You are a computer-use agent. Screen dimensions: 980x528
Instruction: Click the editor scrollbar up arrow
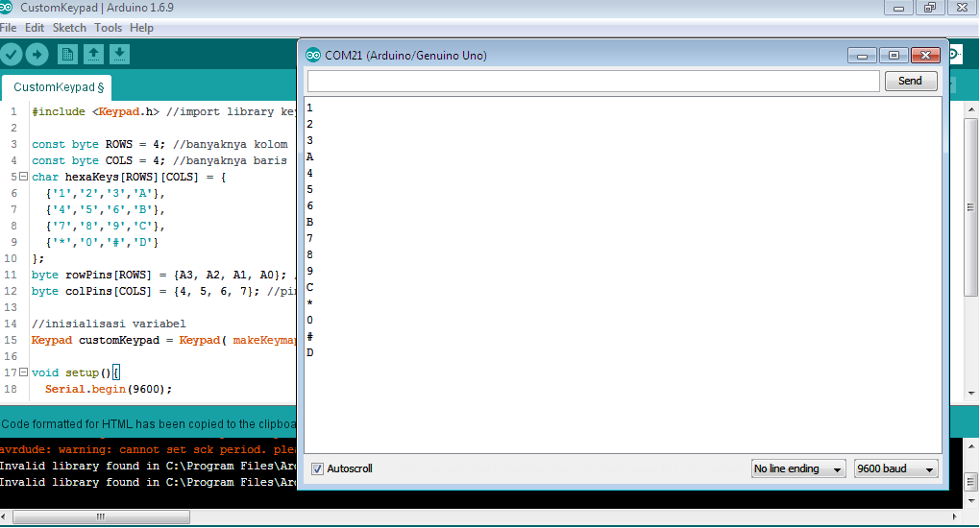[970, 109]
